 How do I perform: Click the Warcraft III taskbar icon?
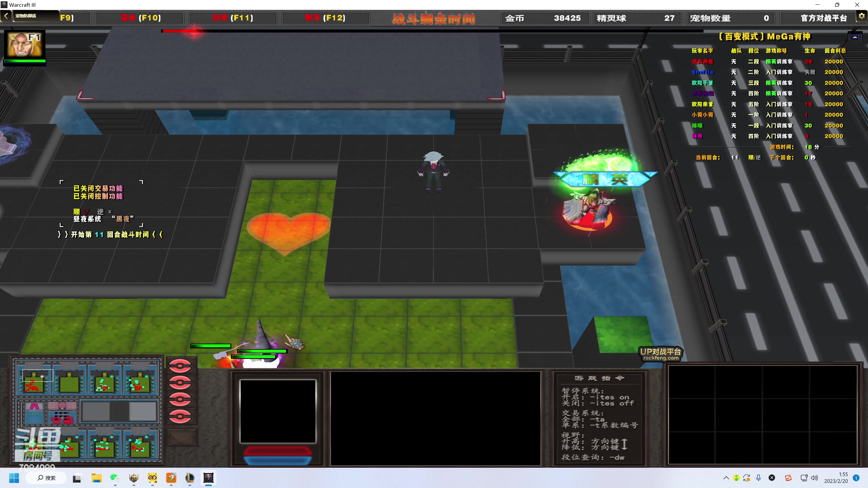pyautogui.click(x=208, y=478)
